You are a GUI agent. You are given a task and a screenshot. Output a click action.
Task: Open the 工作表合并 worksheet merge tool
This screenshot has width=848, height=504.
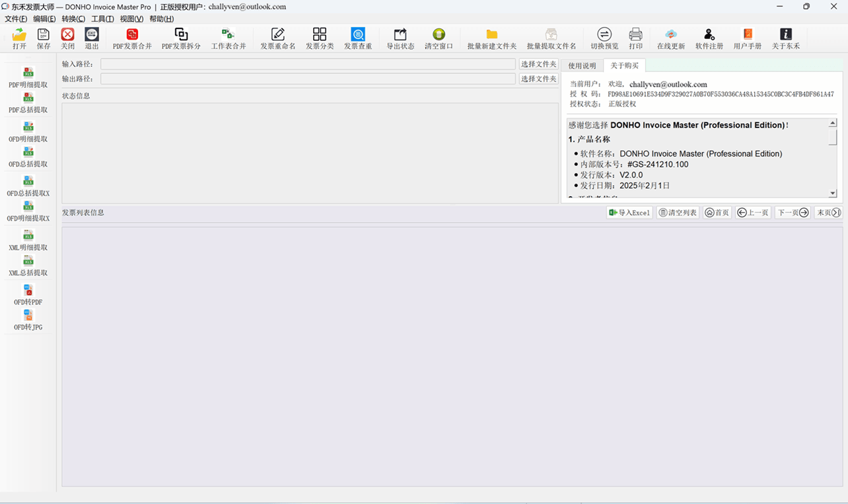[x=229, y=39]
